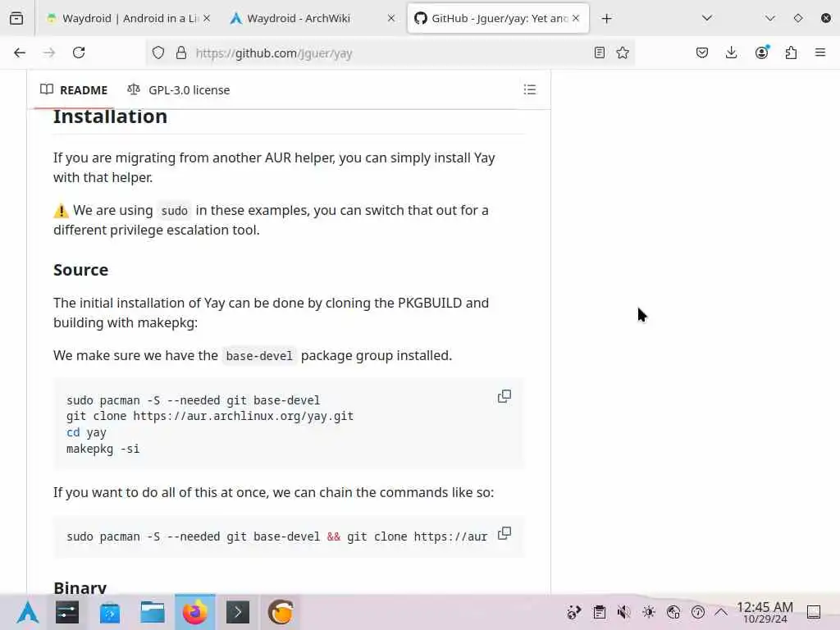This screenshot has height=630, width=840.
Task: Open the system settings taskbar icon
Action: click(67, 612)
